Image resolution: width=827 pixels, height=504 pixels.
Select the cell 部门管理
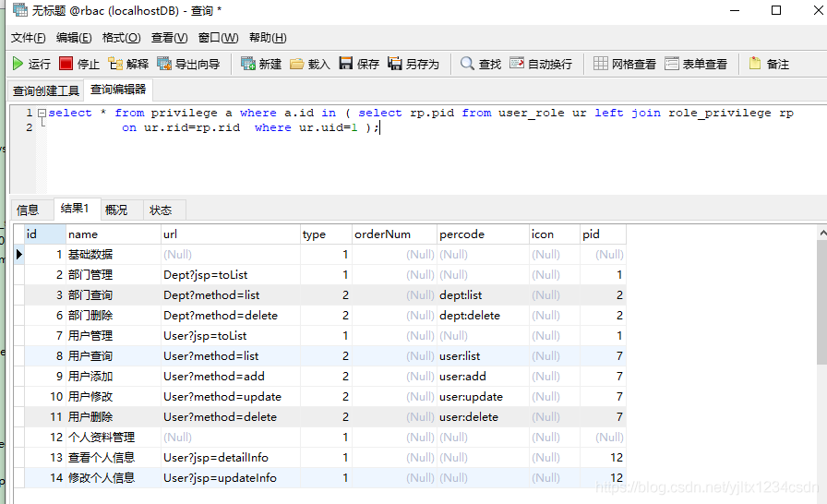114,275
